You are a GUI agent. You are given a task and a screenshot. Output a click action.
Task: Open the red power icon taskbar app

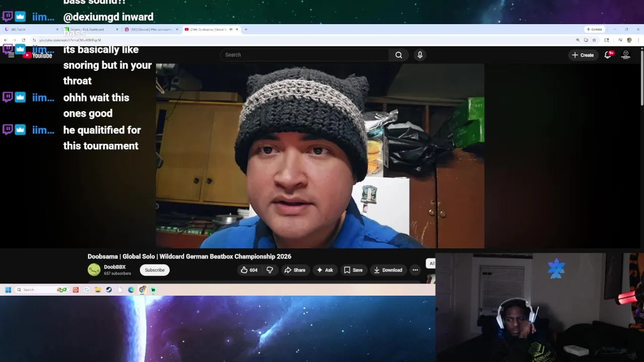(x=75, y=290)
